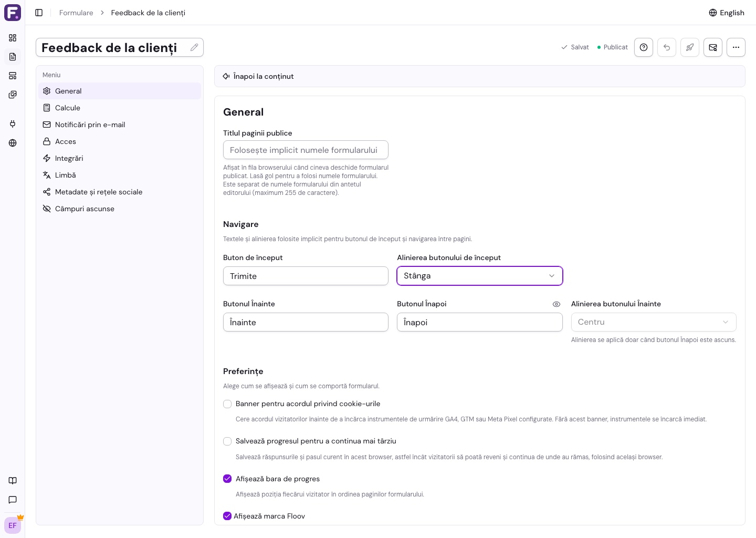Open Acces settings section
756x538 pixels.
coord(120,141)
